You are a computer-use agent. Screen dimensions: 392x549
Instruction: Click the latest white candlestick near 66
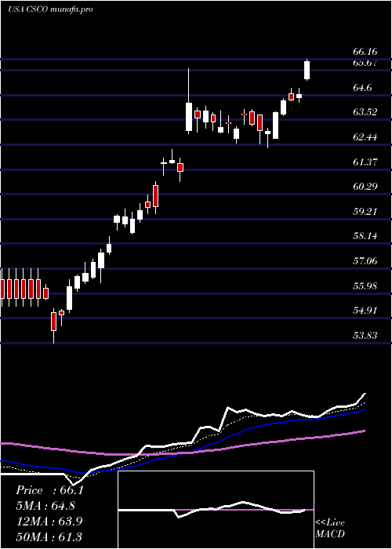307,70
